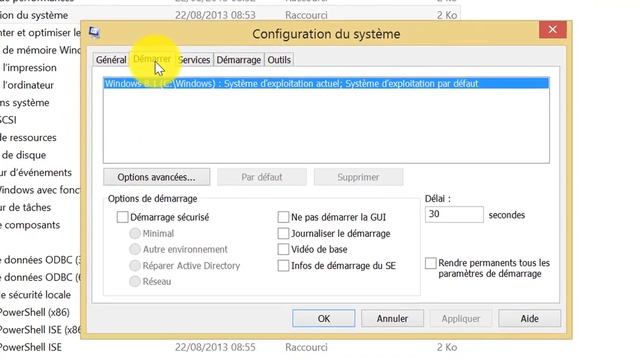Enable Démarrage sécurisé checkbox

coord(122,217)
